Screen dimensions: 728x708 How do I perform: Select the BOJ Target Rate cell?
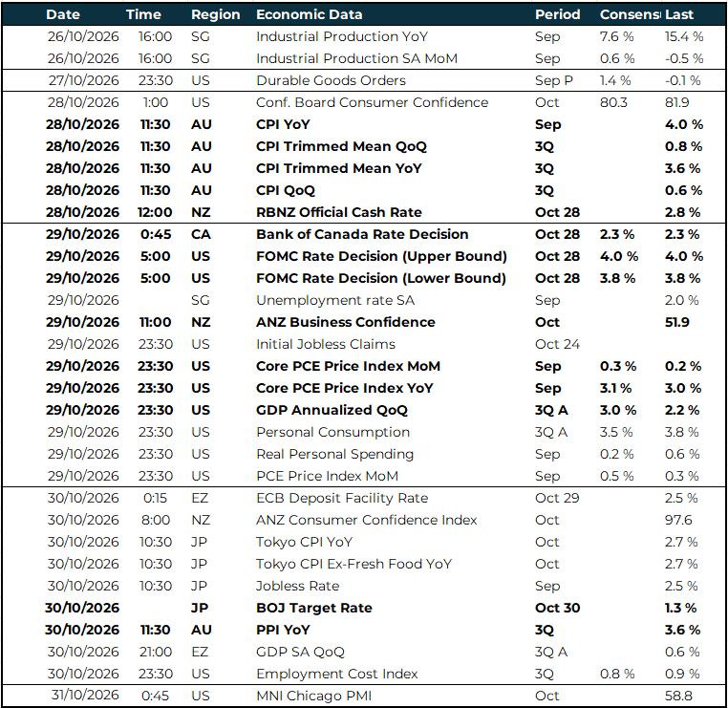pos(314,609)
